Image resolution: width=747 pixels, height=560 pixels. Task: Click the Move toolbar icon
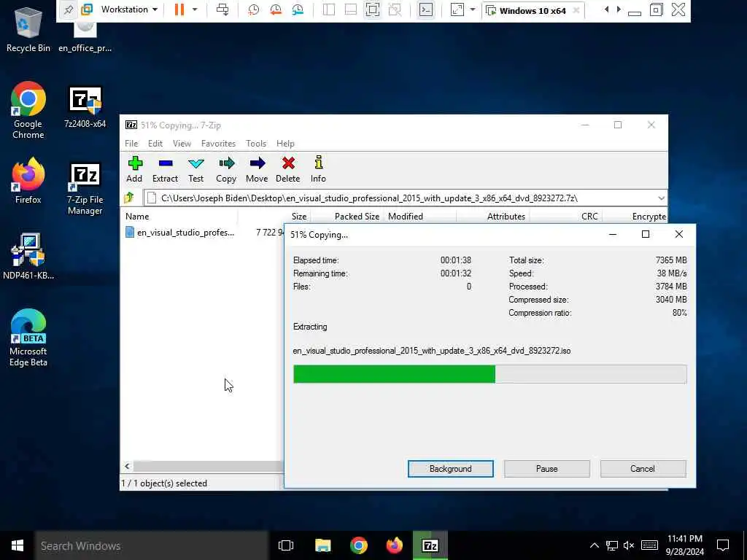(x=258, y=164)
